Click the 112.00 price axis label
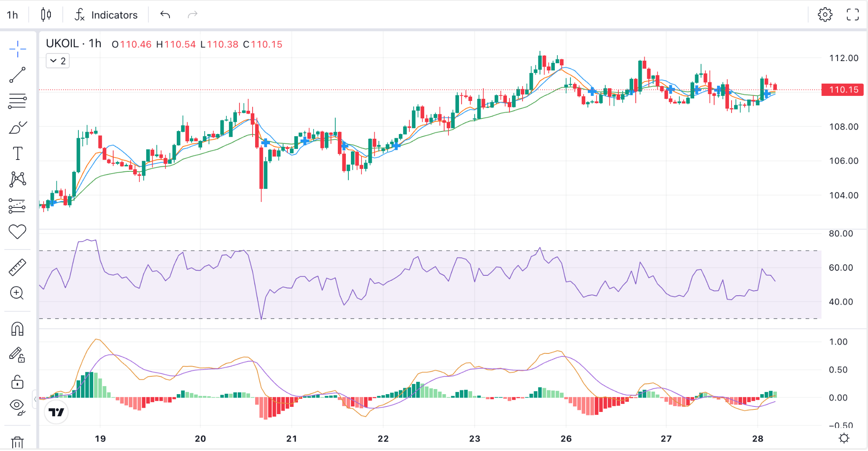 [843, 58]
